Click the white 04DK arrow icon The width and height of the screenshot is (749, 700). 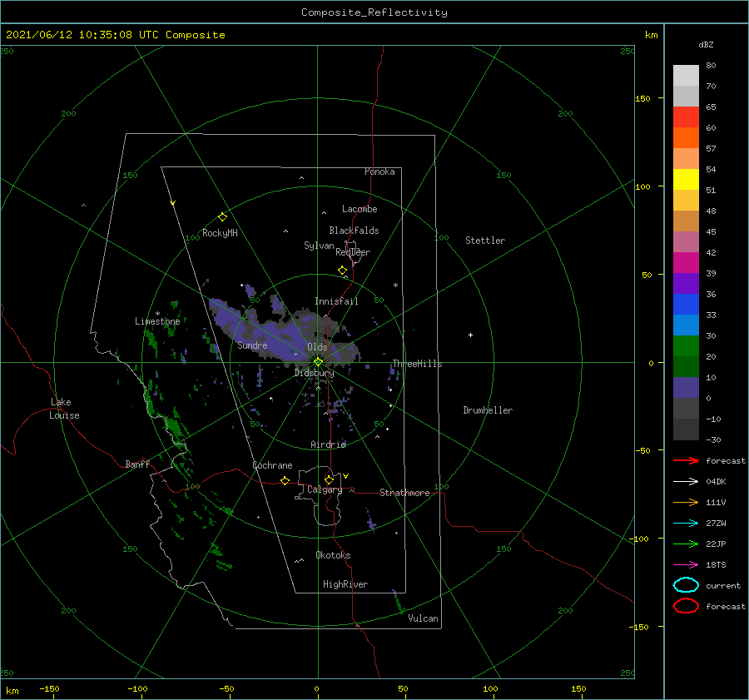click(x=686, y=482)
